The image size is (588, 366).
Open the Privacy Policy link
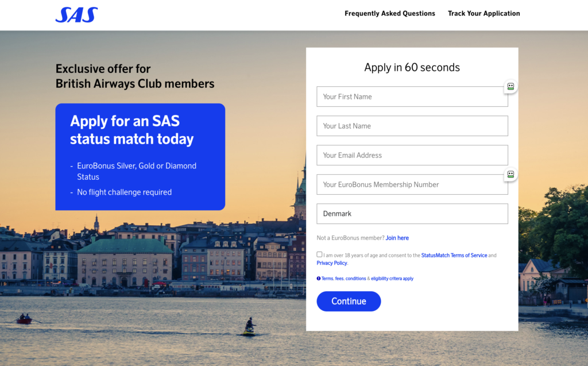click(x=331, y=263)
